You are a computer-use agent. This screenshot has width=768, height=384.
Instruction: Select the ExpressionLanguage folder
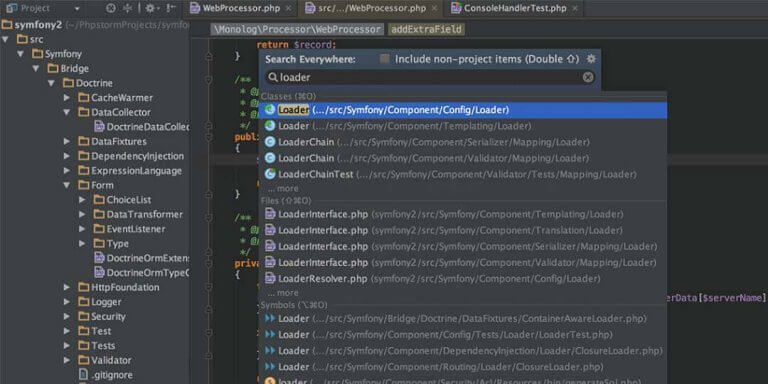point(130,171)
